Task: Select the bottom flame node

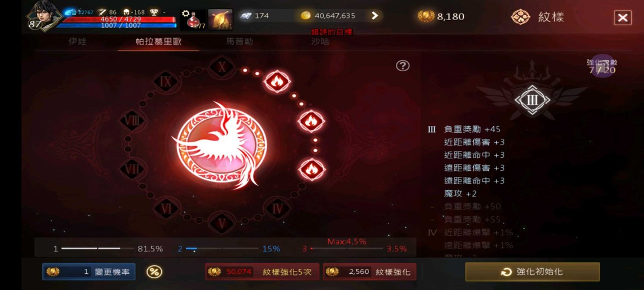Action: pos(311,169)
